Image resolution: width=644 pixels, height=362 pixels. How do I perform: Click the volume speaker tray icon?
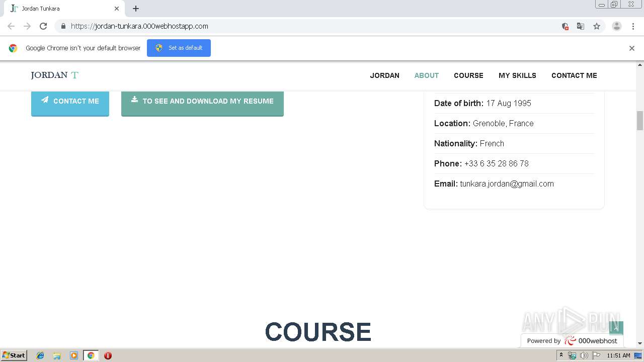coord(584,355)
